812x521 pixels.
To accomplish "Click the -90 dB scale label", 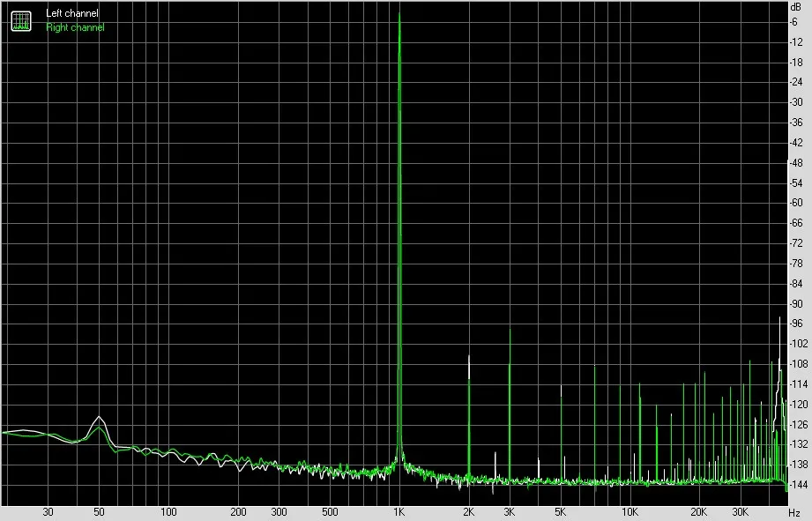I will tap(796, 303).
